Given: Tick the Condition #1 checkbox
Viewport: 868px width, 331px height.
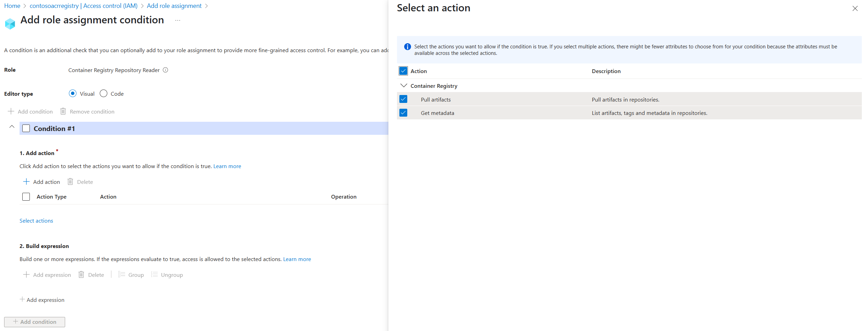Looking at the screenshot, I should pyautogui.click(x=26, y=128).
